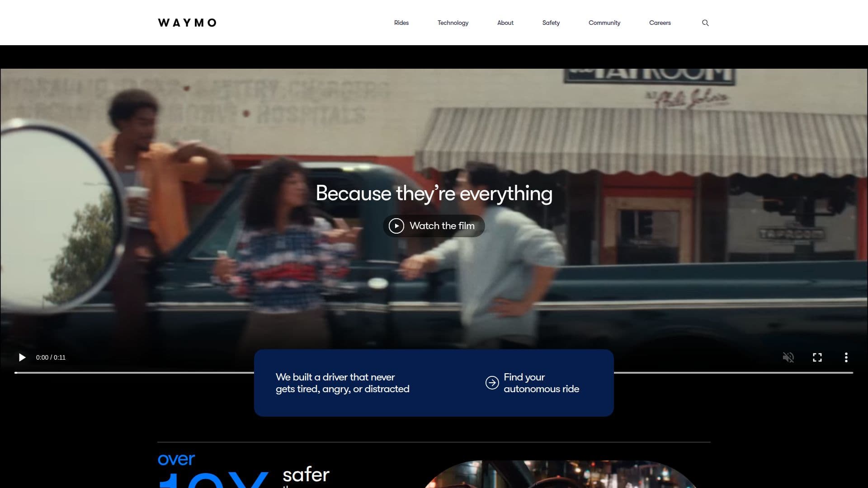Enter video fullscreen mode
This screenshot has height=488, width=868.
[817, 357]
